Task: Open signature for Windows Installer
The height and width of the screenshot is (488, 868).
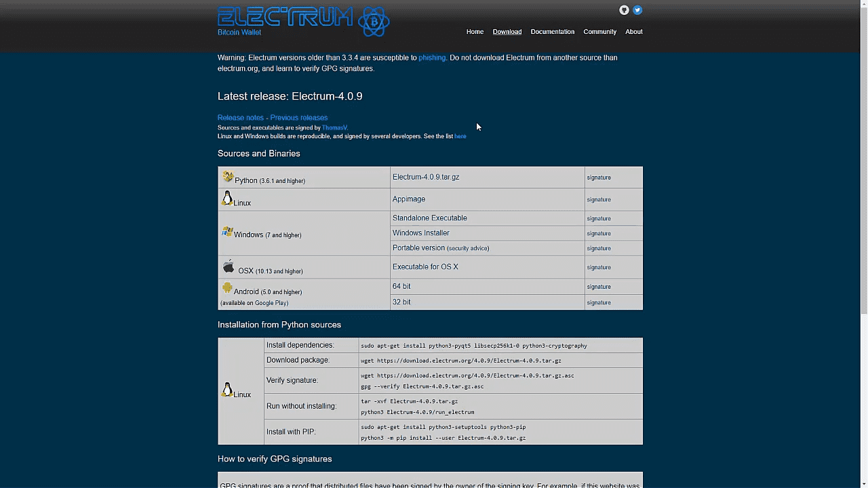Action: point(599,234)
